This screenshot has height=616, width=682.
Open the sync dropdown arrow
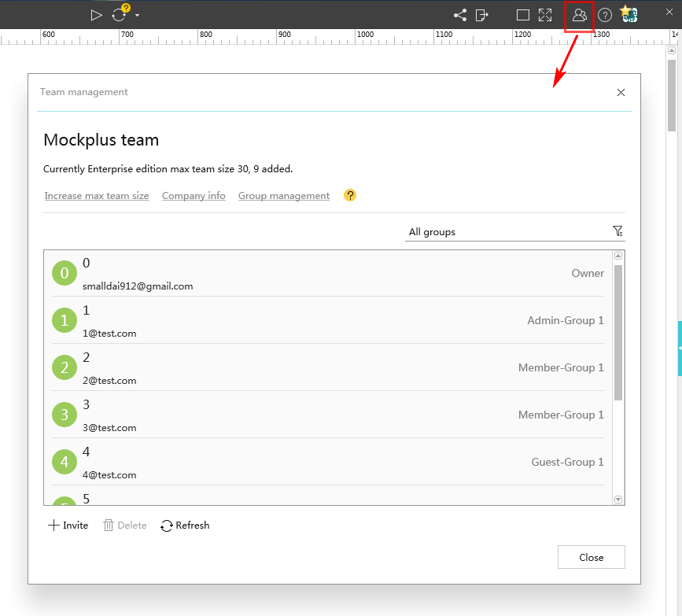137,15
